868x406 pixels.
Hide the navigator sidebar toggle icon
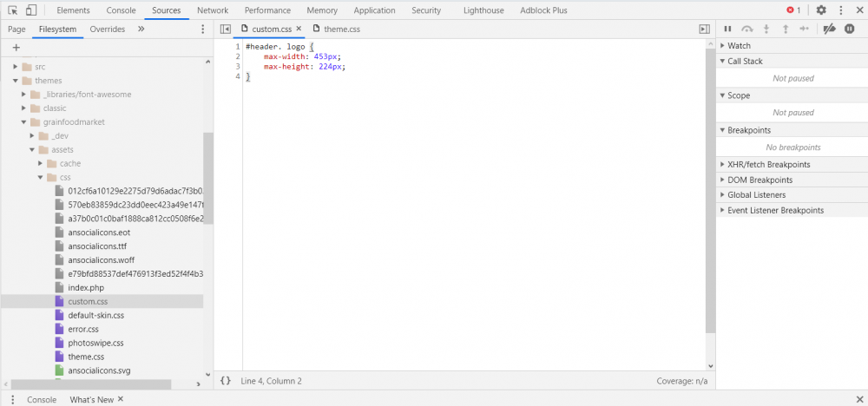click(x=226, y=29)
